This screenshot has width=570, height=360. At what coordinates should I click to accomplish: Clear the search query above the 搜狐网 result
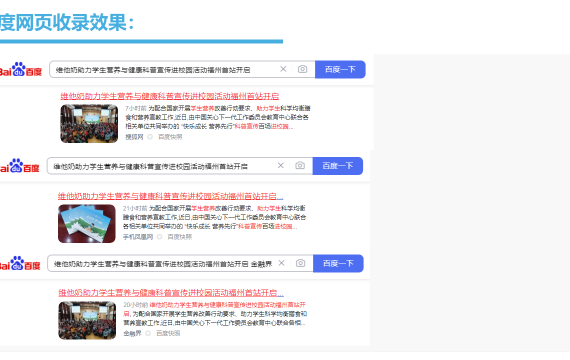click(283, 69)
